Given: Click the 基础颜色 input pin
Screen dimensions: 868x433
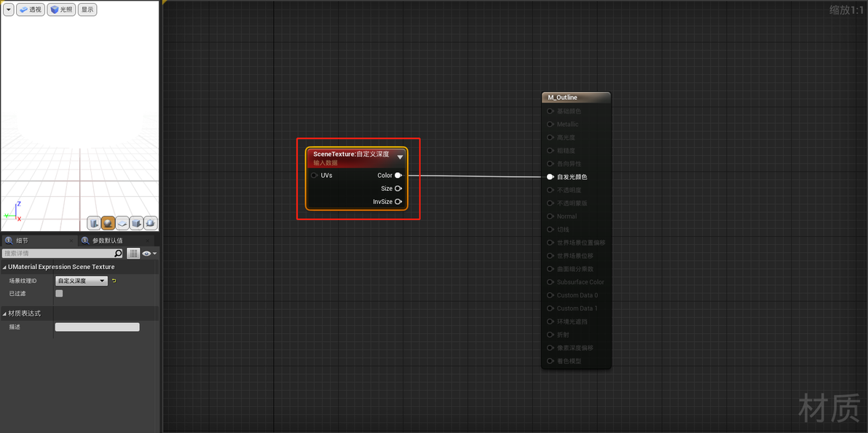Looking at the screenshot, I should 551,111.
